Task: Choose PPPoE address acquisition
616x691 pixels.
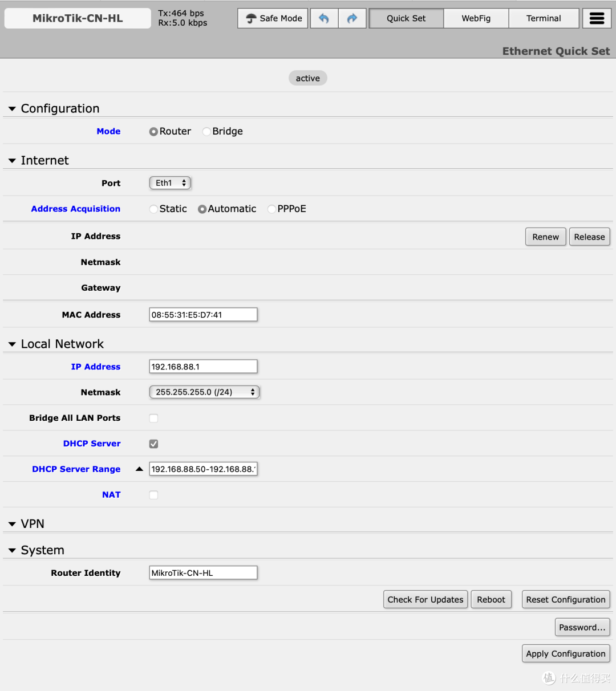Action: pos(271,209)
